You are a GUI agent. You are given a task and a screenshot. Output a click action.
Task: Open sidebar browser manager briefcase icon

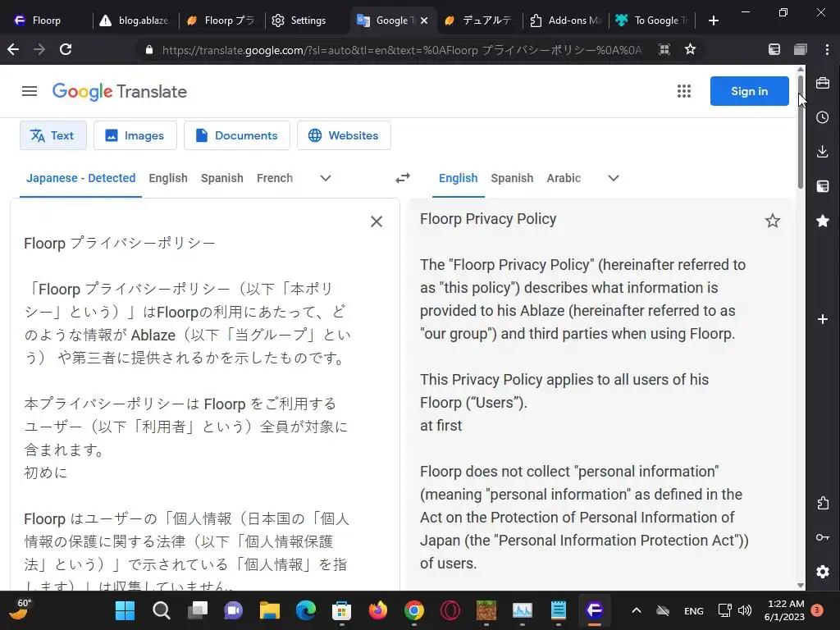(x=823, y=83)
